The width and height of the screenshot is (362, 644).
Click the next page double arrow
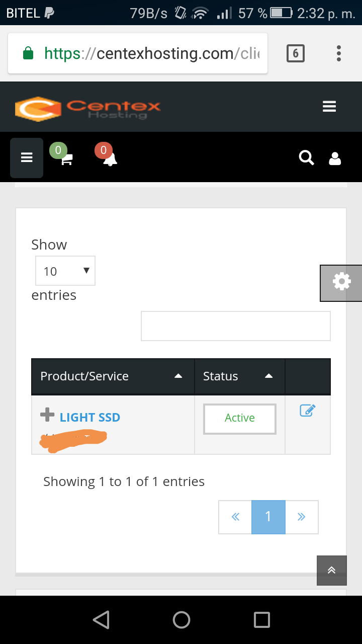(302, 517)
